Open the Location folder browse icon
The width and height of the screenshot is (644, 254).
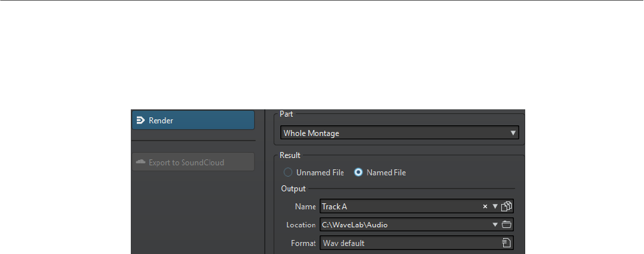point(507,225)
